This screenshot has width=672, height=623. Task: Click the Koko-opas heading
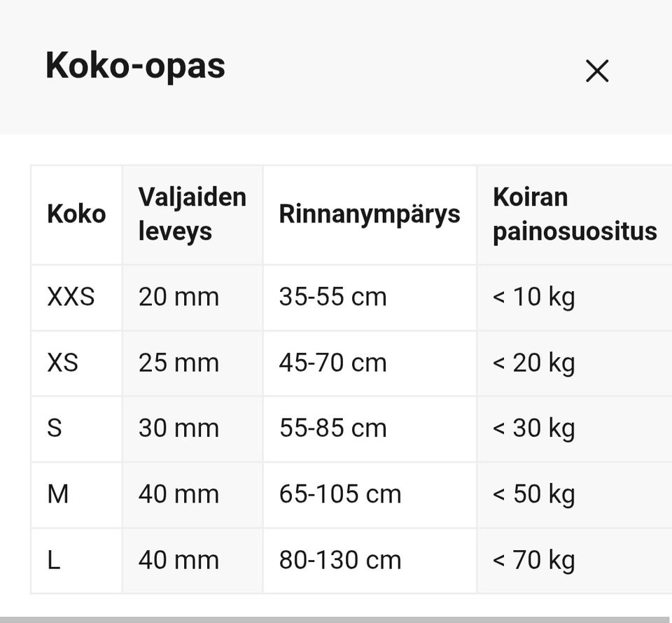tap(134, 66)
